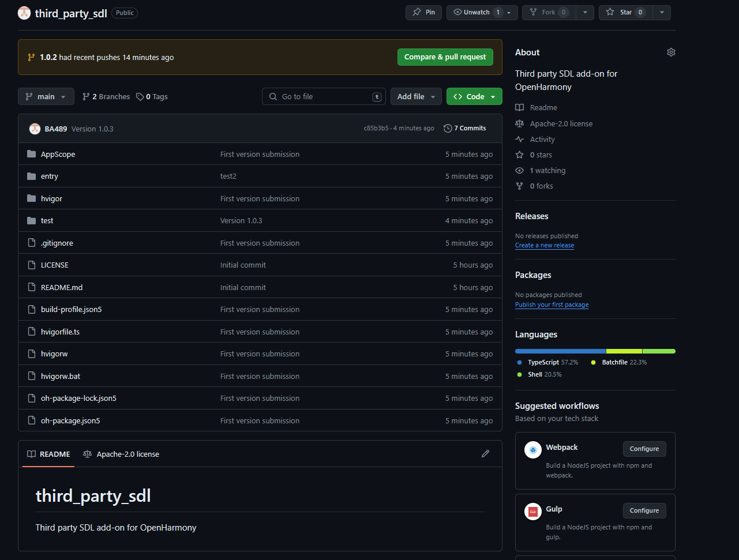739x560 pixels.
Task: Pin the repository with the Pin button
Action: [x=423, y=12]
